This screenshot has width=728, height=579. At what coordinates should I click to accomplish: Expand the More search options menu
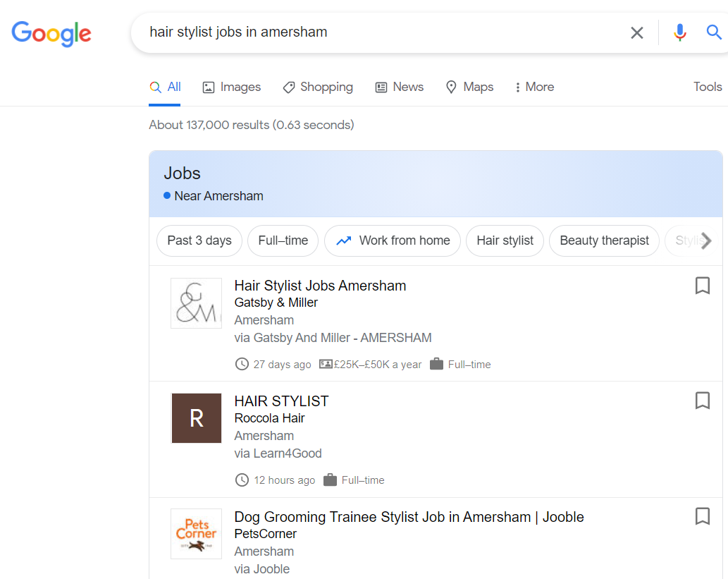[x=534, y=87]
